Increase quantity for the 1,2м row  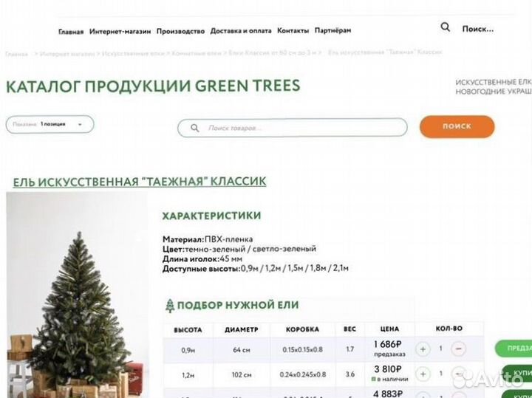coord(423,374)
